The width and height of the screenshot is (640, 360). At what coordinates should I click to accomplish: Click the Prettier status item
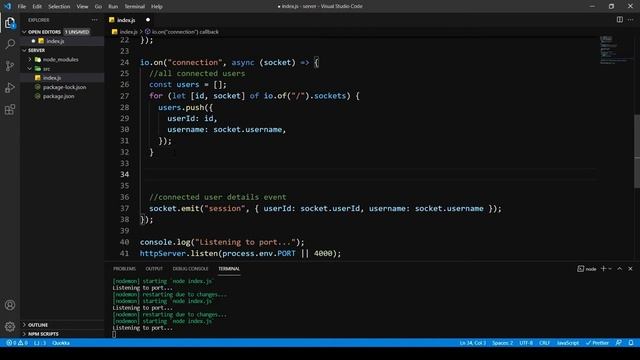(x=597, y=343)
